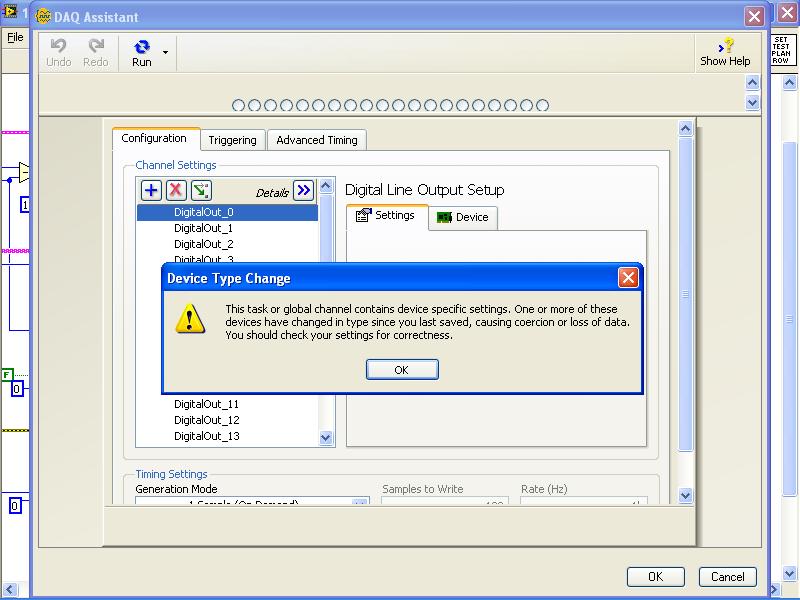Close the DAQ Assistant window
The image size is (800, 600).
[754, 16]
